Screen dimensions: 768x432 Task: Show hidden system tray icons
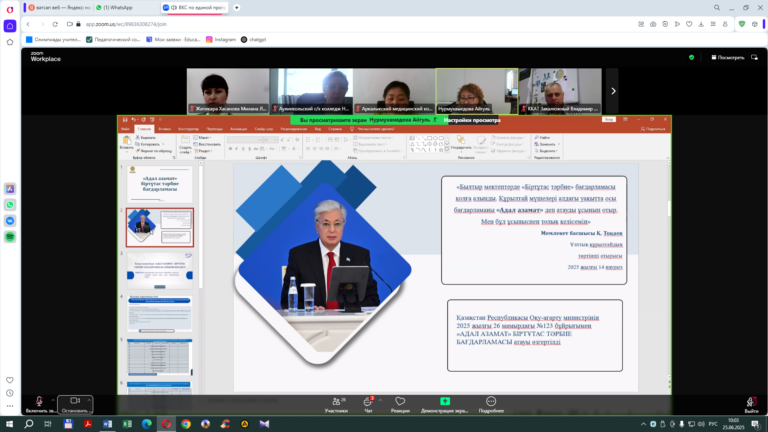643,424
